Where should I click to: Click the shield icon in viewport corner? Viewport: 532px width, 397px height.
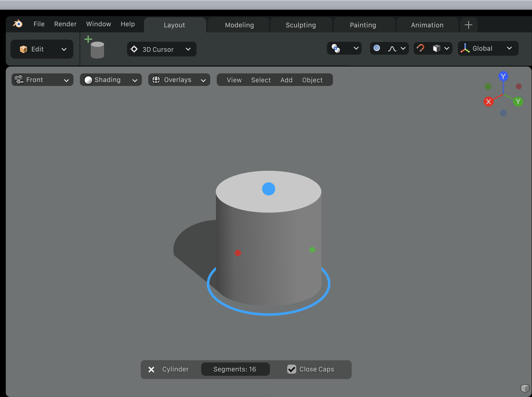pyautogui.click(x=525, y=388)
